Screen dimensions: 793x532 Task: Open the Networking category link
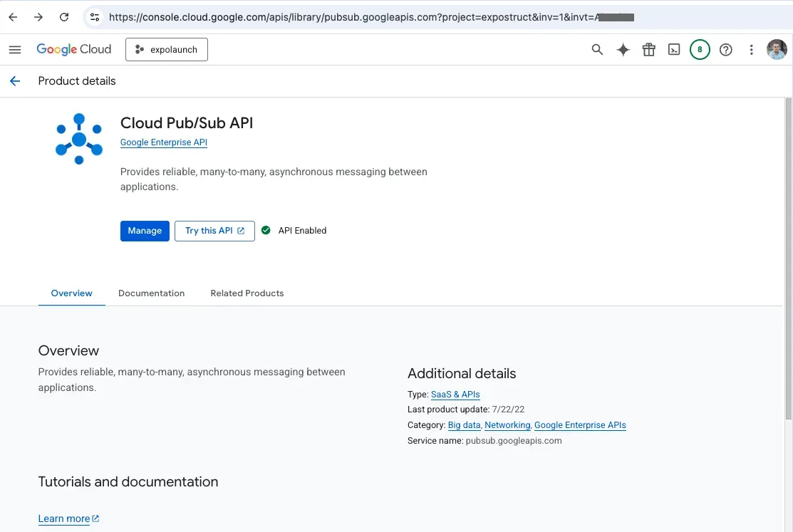coord(507,425)
